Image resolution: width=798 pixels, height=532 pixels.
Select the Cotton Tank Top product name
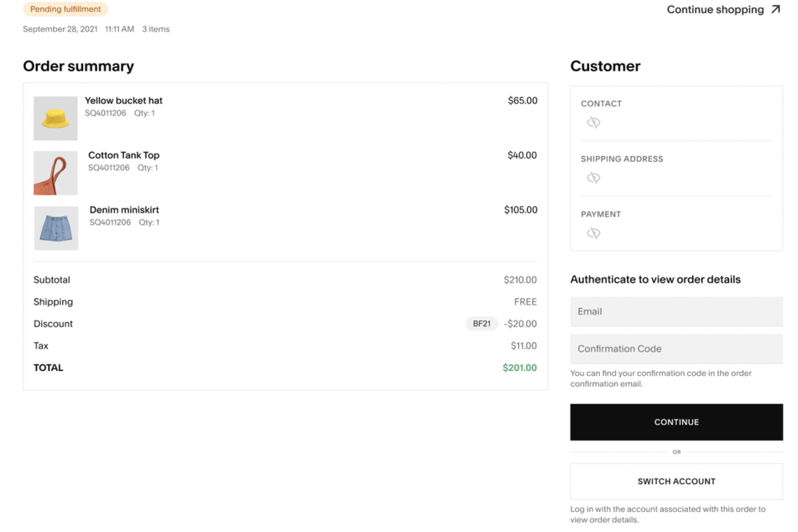(123, 155)
